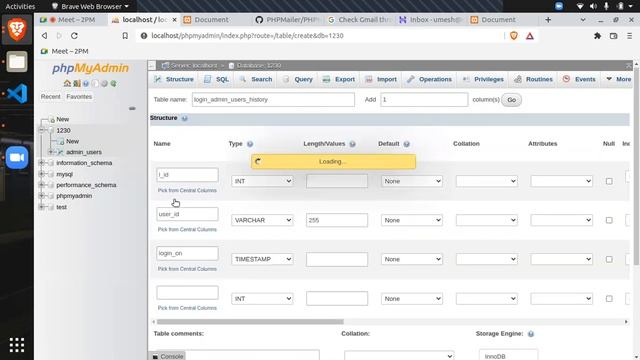Open the More tab dropdown
This screenshot has height=360, width=640.
tap(619, 80)
